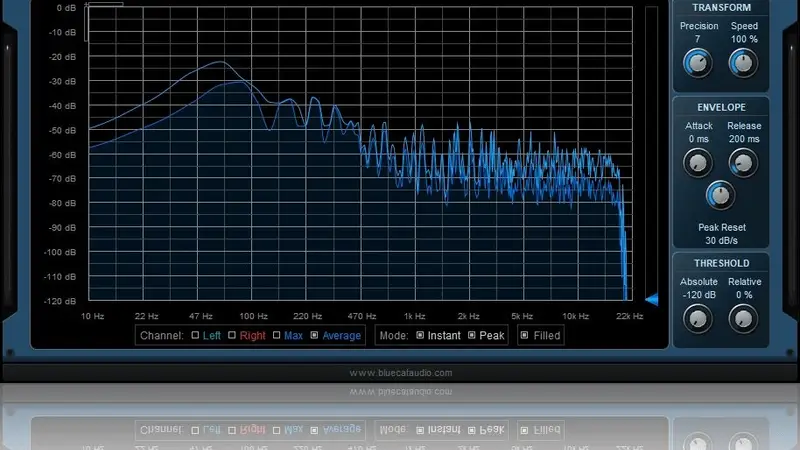This screenshot has width=800, height=450.
Task: Click the 100 % Speed value
Action: (743, 39)
